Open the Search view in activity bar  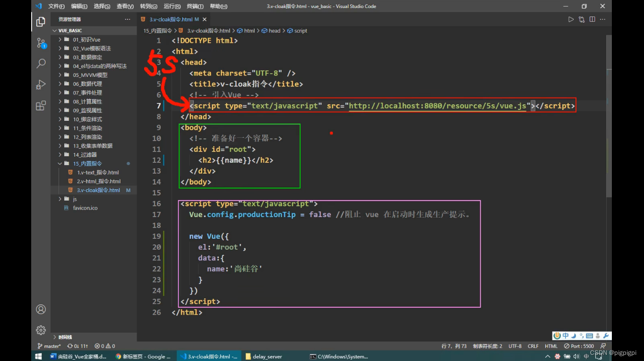click(41, 64)
